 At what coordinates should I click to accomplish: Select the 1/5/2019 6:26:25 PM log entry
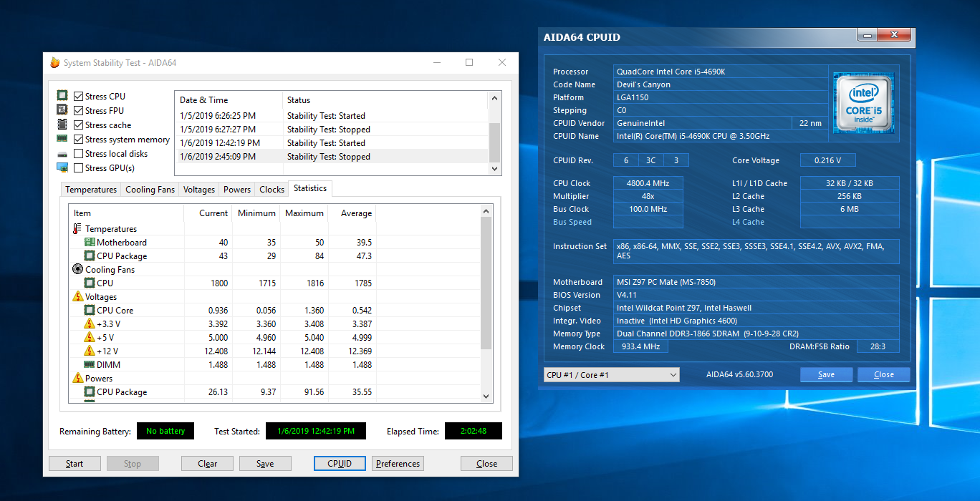click(x=332, y=116)
